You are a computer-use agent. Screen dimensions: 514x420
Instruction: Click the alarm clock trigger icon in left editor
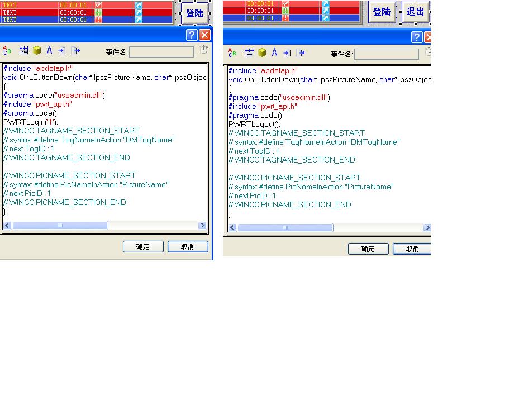click(x=204, y=50)
